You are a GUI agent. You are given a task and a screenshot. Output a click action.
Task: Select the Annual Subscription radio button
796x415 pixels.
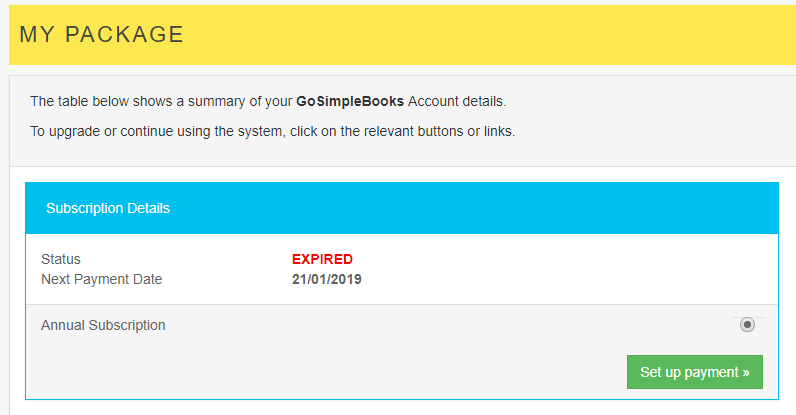[x=747, y=325]
